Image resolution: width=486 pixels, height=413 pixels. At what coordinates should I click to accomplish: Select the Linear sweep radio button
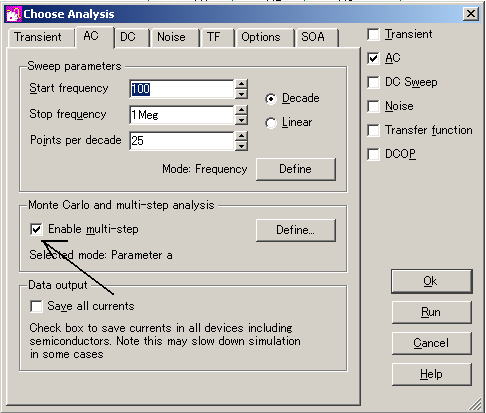click(271, 123)
